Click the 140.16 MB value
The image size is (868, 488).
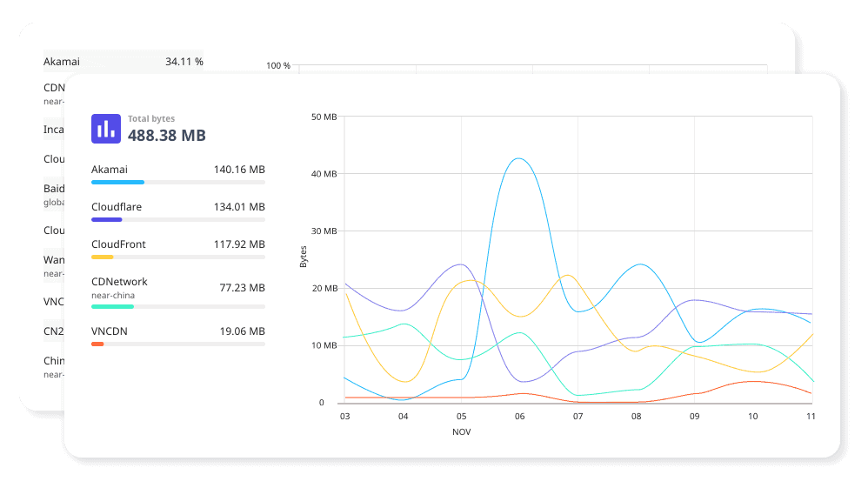click(239, 170)
